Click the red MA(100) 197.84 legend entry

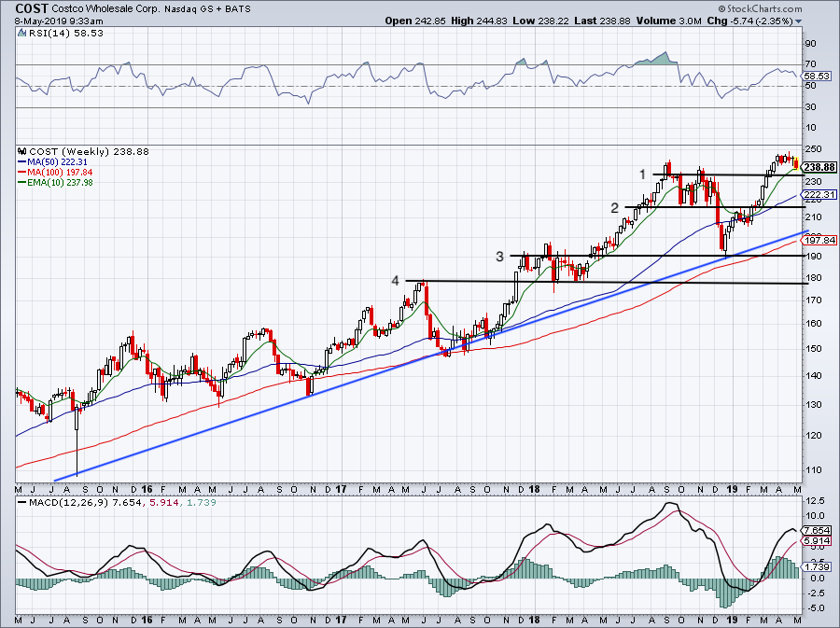(55, 172)
